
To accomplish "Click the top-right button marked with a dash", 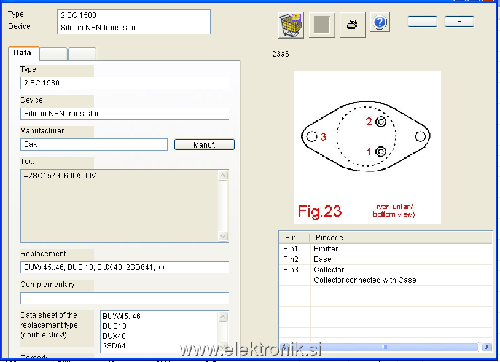I will [x=459, y=22].
